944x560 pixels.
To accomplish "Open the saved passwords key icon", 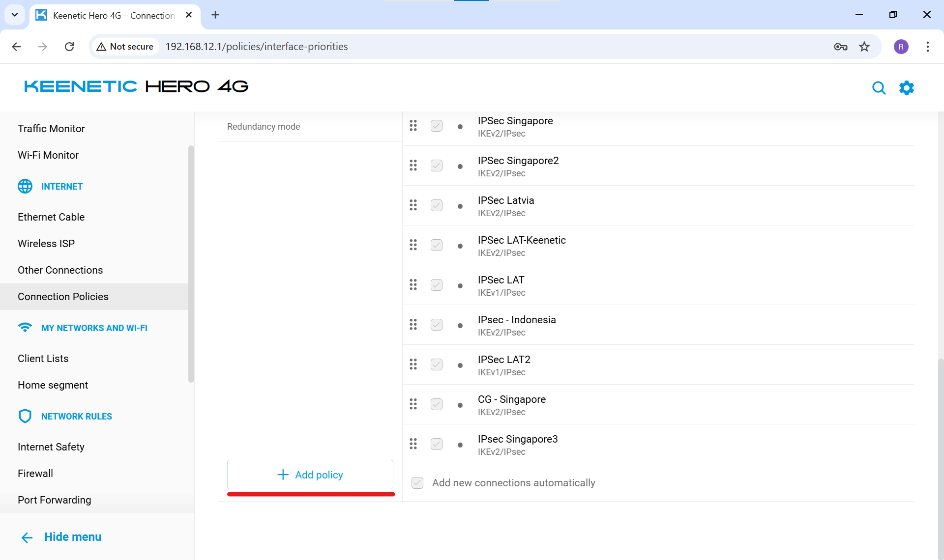I will coord(840,47).
